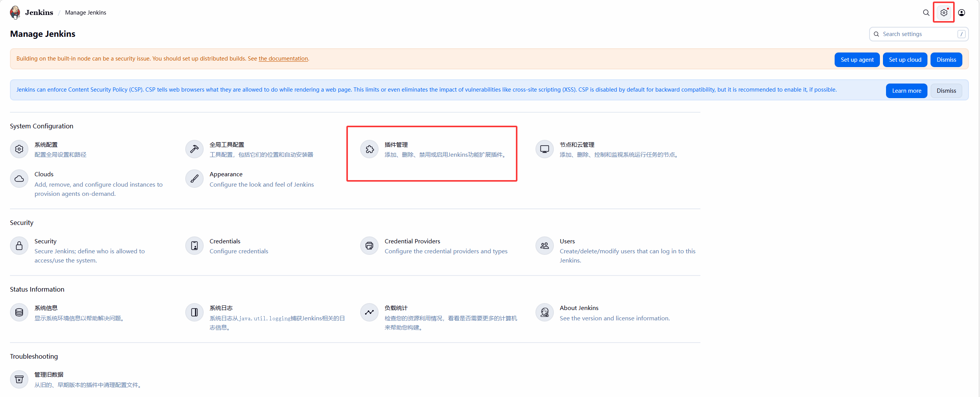Click 'Configure the look and feel of Jenkins'
The height and width of the screenshot is (397, 980).
262,185
